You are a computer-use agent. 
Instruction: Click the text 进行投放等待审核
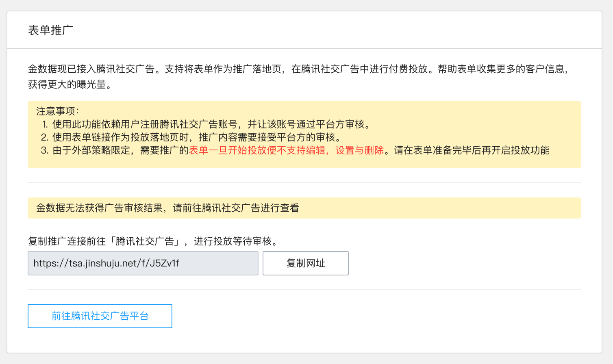pyautogui.click(x=236, y=241)
